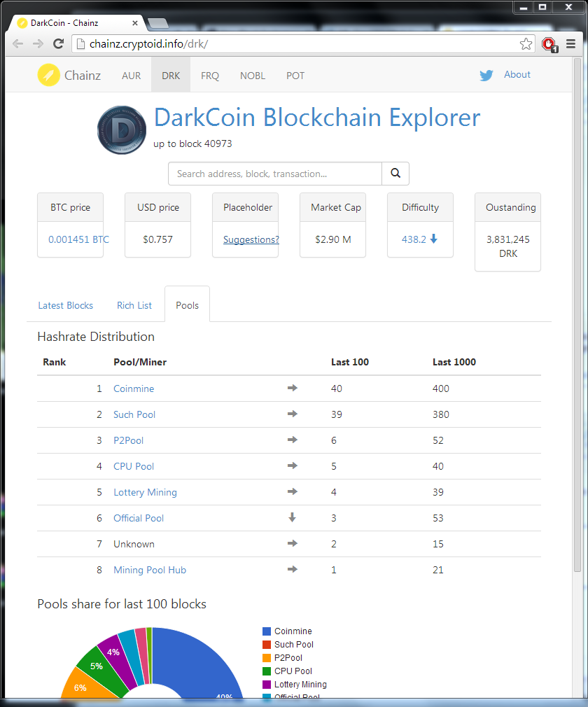588x707 pixels.
Task: Click the purple Lottery Mining legend swatch
Action: click(267, 685)
